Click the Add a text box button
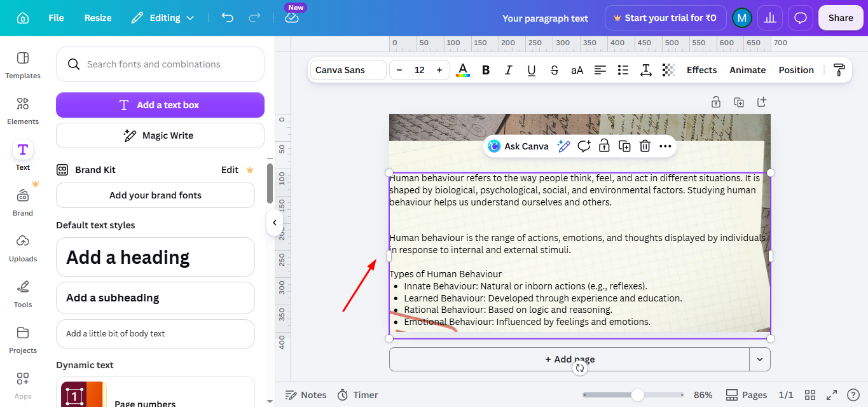Viewport: 868px width, 407px height. (x=160, y=105)
